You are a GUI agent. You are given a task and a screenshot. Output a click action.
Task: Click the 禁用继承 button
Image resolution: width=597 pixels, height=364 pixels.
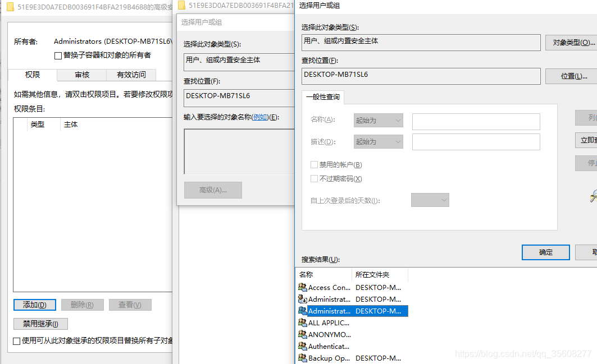pyautogui.click(x=40, y=324)
